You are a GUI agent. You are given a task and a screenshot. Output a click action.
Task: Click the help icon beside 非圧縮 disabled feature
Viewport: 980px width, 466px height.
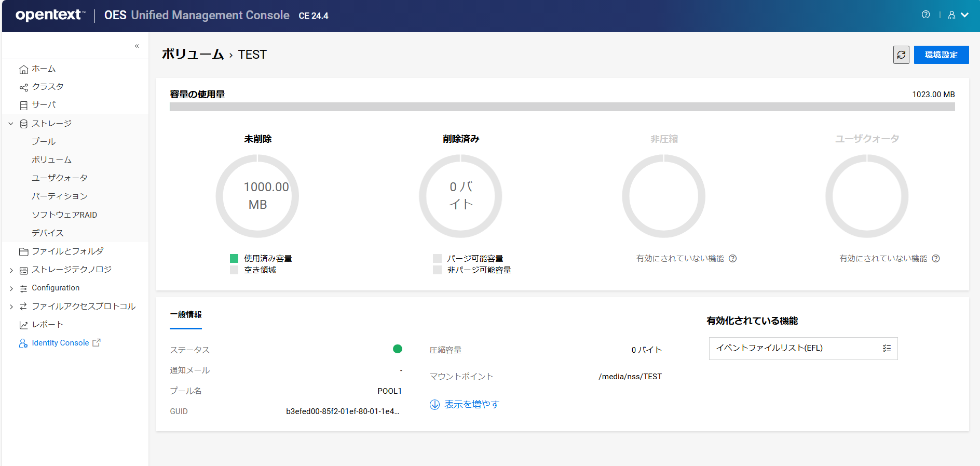point(732,259)
